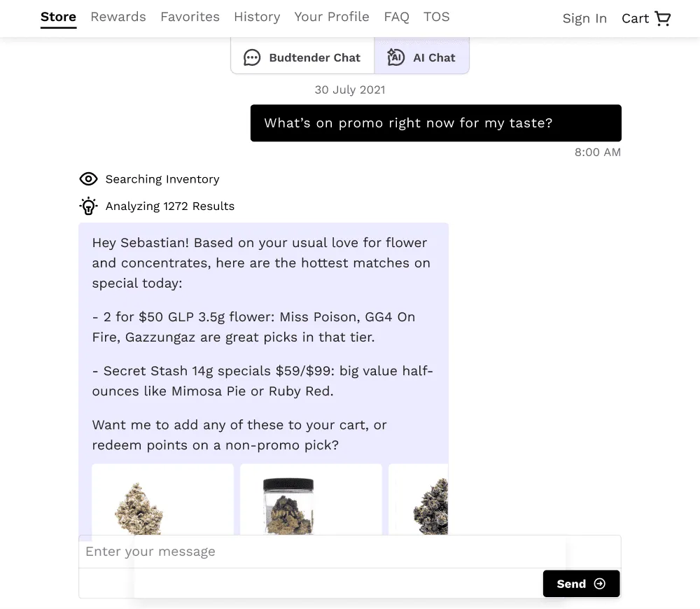Image resolution: width=700 pixels, height=609 pixels.
Task: Open the History page
Action: (x=257, y=17)
